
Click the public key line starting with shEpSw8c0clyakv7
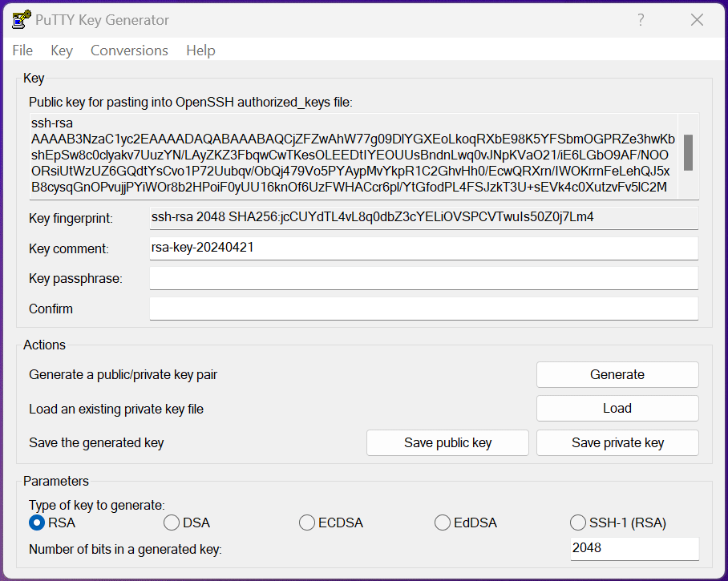(350, 155)
